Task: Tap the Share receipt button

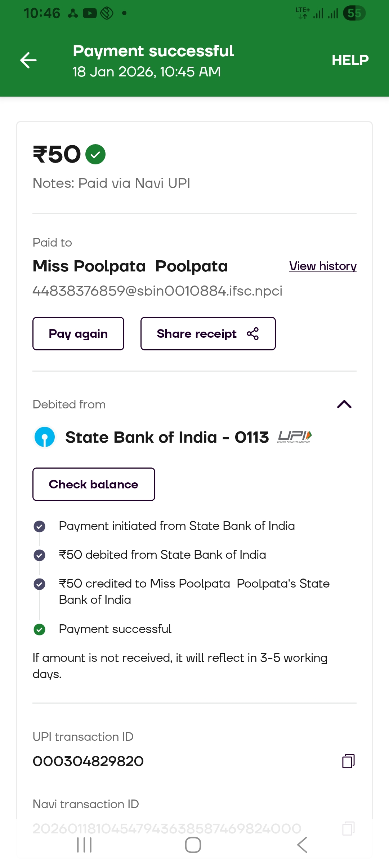Action: [208, 334]
